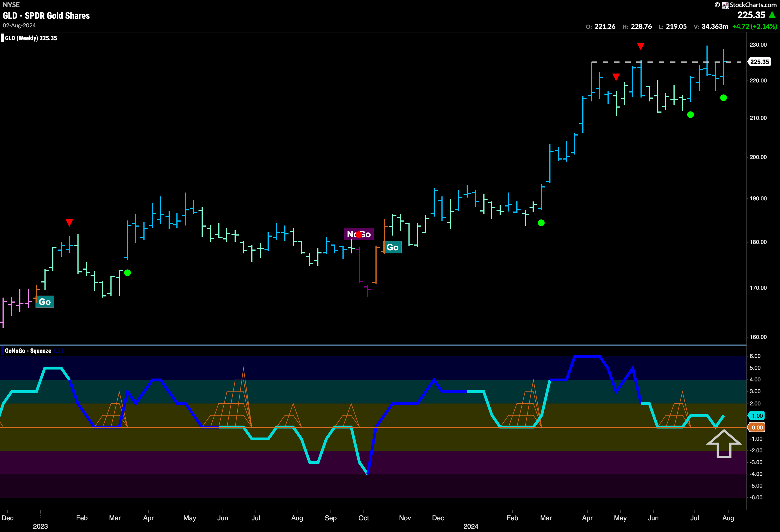Click the NYSE exchange label
780x532 pixels.
pyautogui.click(x=11, y=5)
